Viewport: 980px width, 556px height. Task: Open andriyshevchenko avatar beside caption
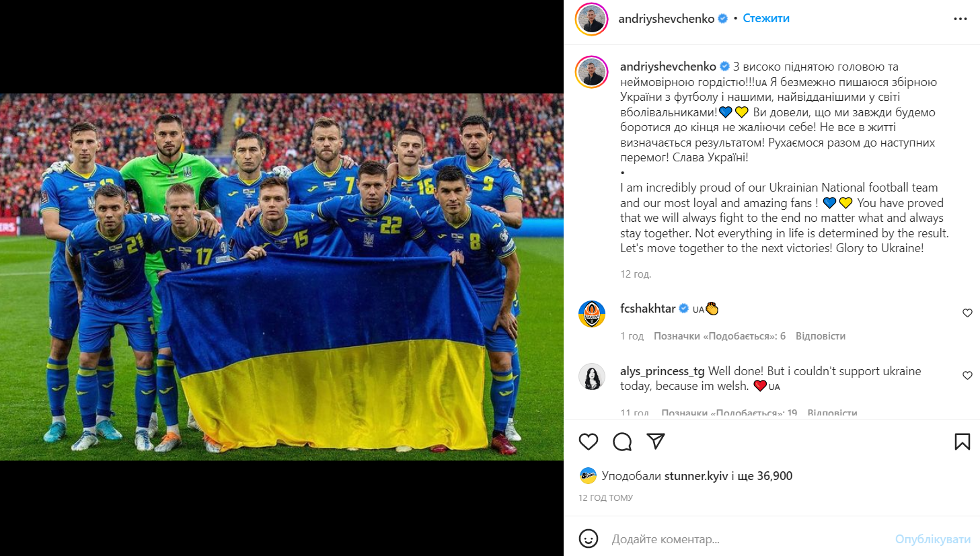pyautogui.click(x=592, y=72)
